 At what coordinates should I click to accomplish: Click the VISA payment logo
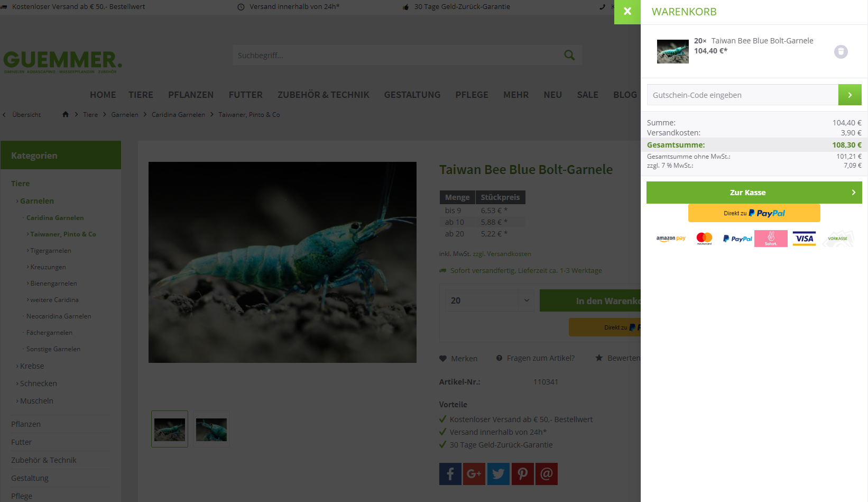(x=804, y=239)
